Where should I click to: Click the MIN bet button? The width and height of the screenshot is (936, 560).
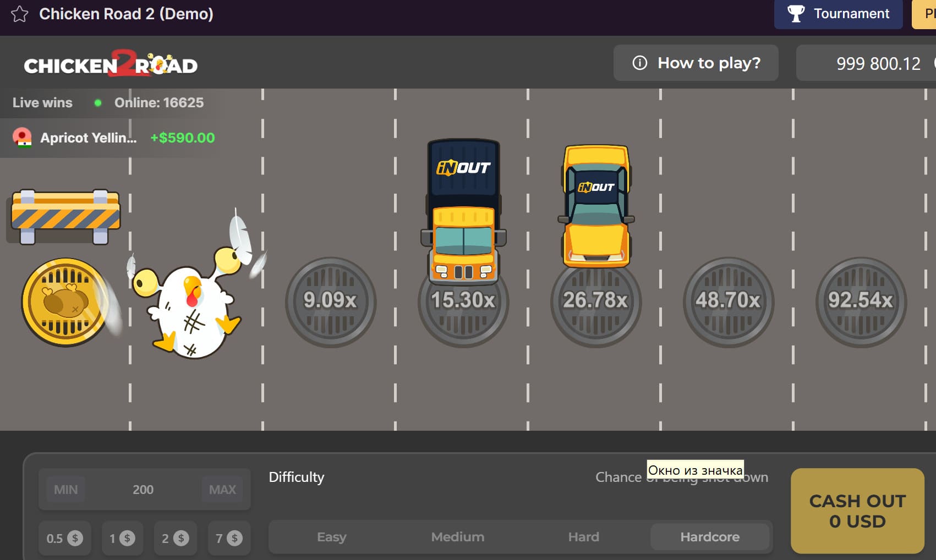[x=65, y=489]
